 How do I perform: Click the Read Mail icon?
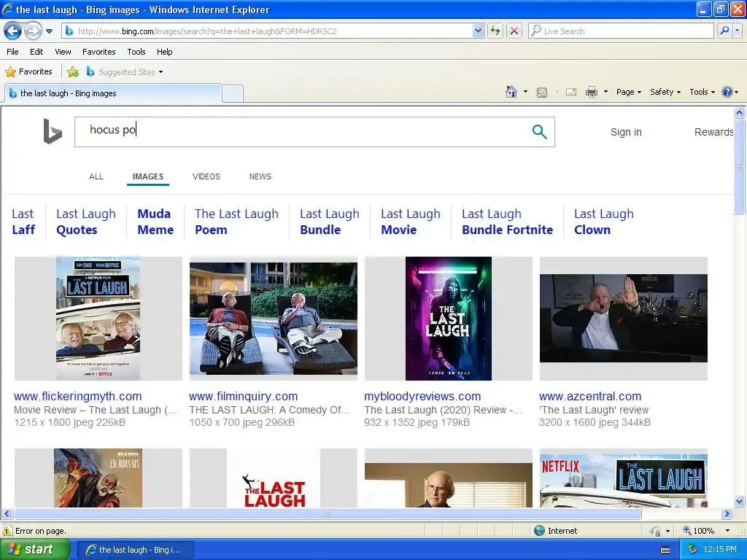coord(571,92)
